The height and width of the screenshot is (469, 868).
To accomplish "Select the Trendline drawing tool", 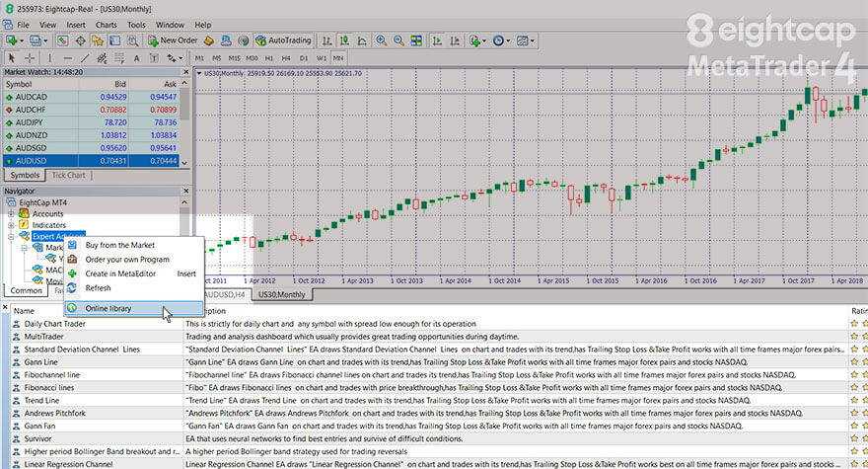I will pos(84,57).
